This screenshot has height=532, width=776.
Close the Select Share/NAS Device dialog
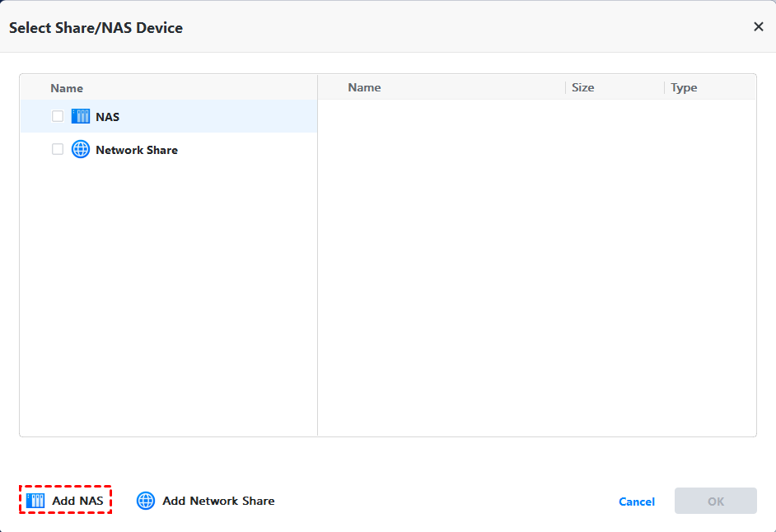click(758, 26)
